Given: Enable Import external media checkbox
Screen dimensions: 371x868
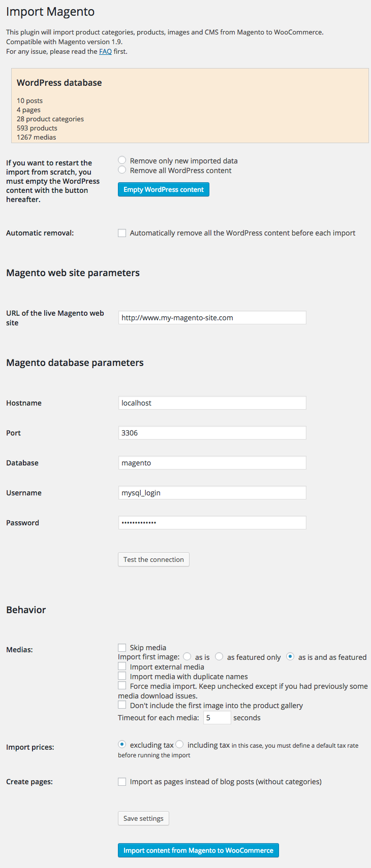Looking at the screenshot, I should tap(122, 666).
